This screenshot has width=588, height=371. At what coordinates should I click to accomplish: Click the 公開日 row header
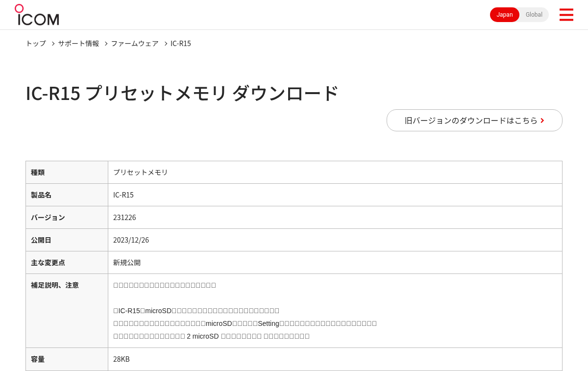click(67, 240)
